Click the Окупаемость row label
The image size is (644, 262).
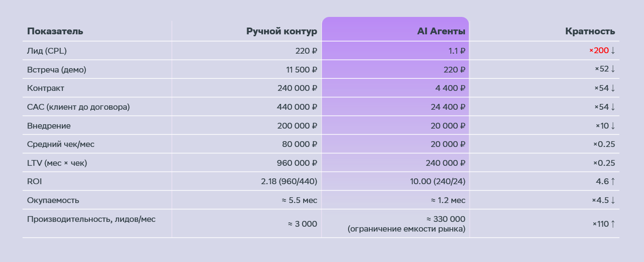click(53, 200)
